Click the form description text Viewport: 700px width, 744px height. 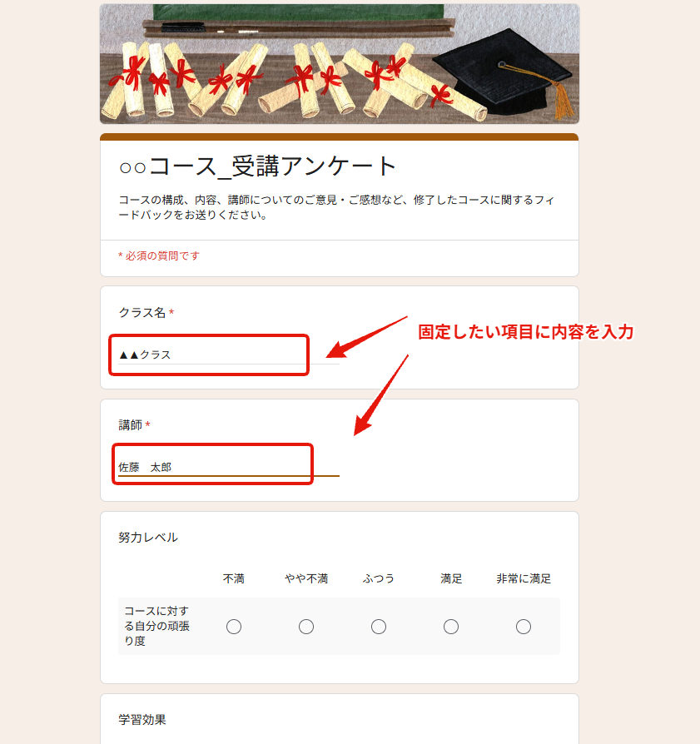pos(336,207)
